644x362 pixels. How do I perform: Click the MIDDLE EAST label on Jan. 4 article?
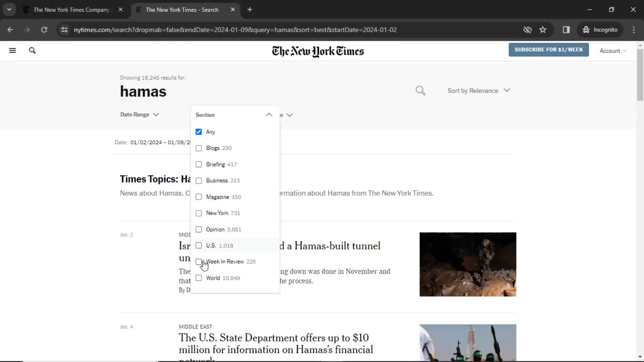(195, 326)
